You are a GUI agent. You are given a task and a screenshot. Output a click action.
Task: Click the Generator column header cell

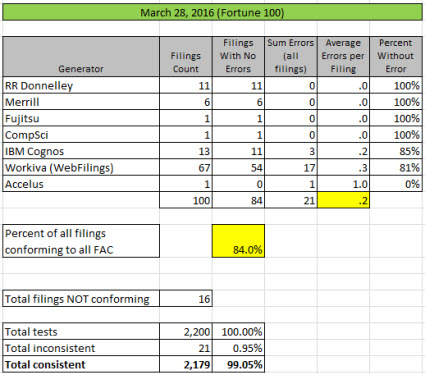coord(81,57)
